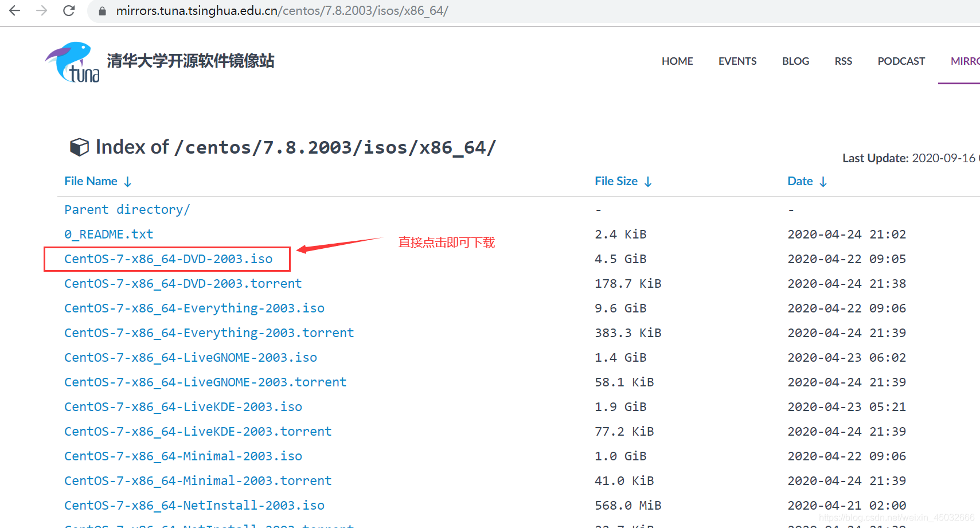Viewport: 980px width, 528px height.
Task: Click the date 2020-04-22 09:05
Action: [x=846, y=259]
